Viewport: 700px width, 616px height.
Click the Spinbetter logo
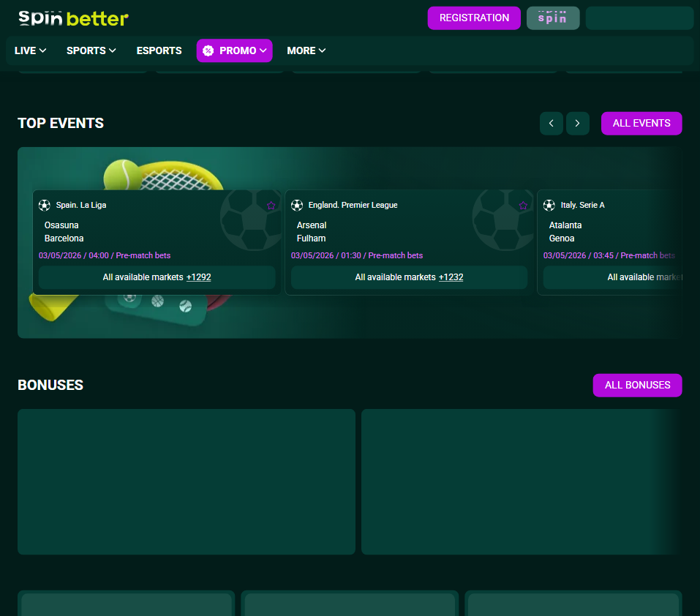tap(73, 18)
